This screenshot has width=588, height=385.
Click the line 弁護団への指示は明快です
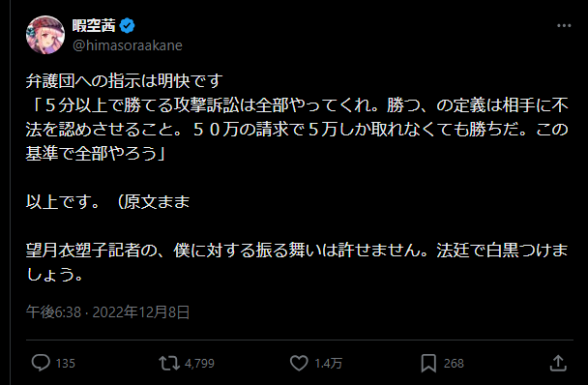pos(125,80)
